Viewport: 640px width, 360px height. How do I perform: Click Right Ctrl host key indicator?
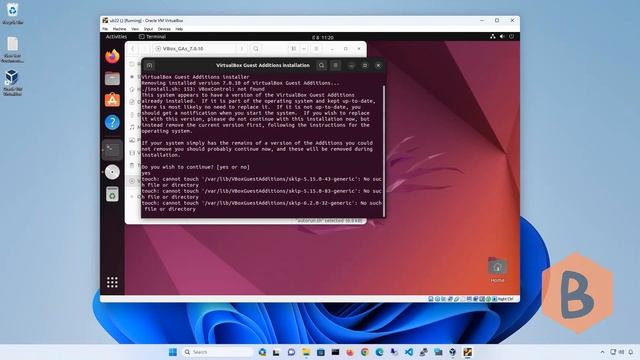(x=506, y=299)
